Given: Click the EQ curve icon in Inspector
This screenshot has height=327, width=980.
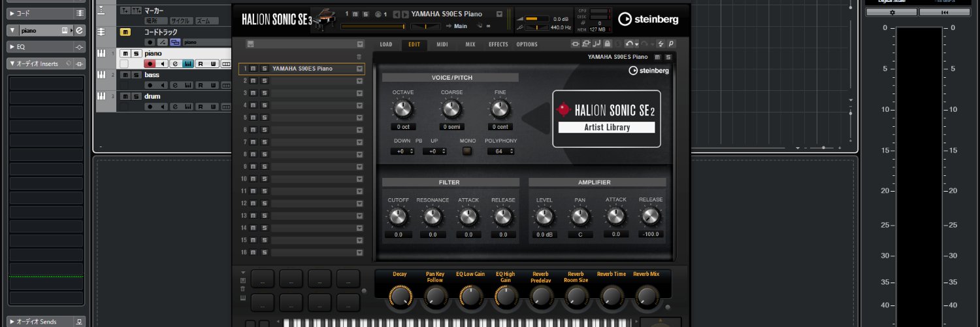Looking at the screenshot, I should pos(79,47).
